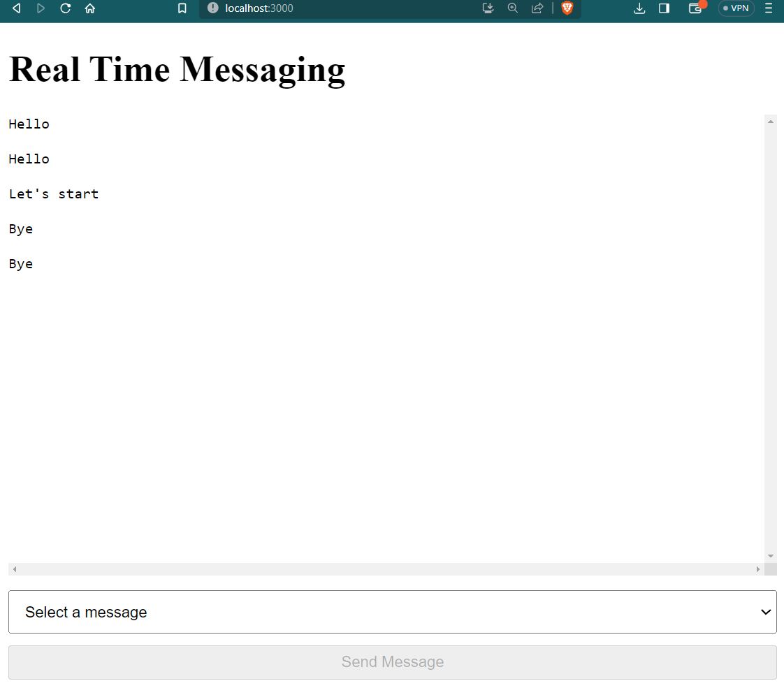784x688 pixels.
Task: Toggle the Brave VPN control
Action: coord(736,9)
